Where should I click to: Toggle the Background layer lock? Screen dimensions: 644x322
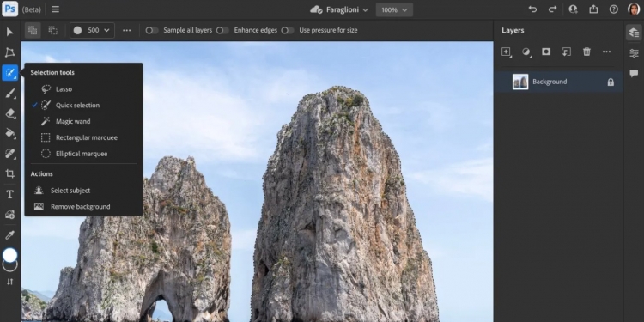click(611, 82)
